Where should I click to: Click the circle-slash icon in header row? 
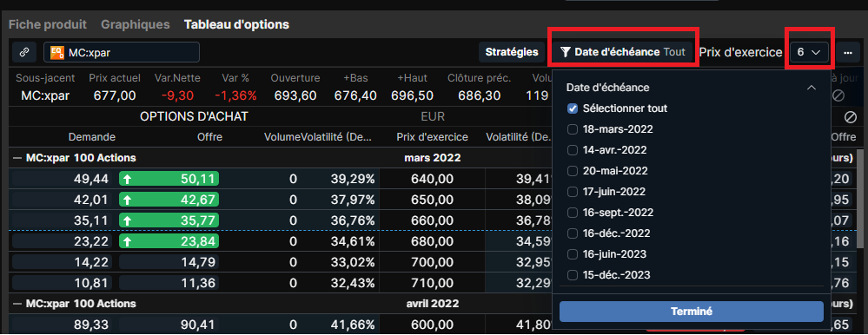[x=838, y=95]
